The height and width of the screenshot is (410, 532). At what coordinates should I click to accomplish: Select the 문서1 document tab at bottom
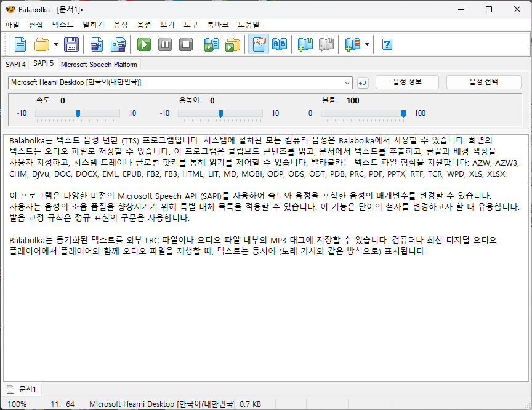pos(22,389)
